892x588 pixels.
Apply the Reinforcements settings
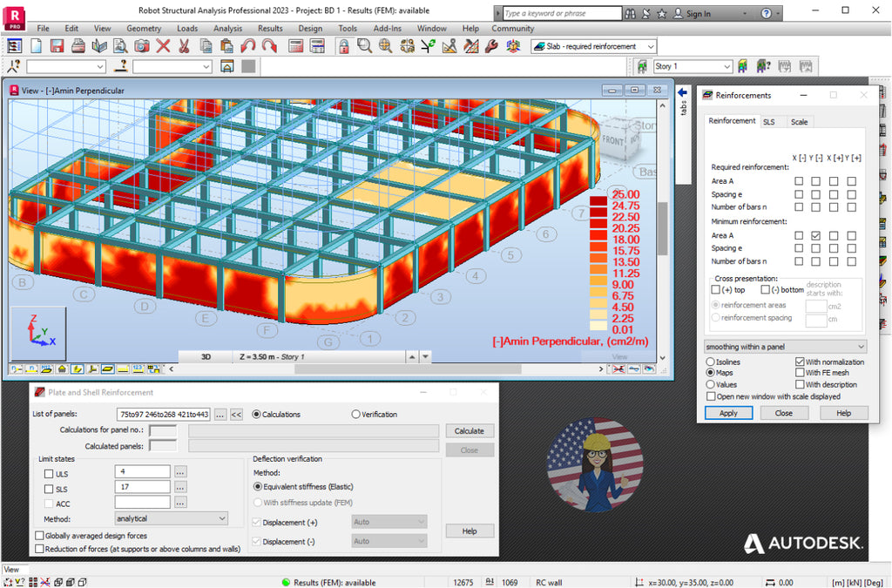pyautogui.click(x=728, y=412)
